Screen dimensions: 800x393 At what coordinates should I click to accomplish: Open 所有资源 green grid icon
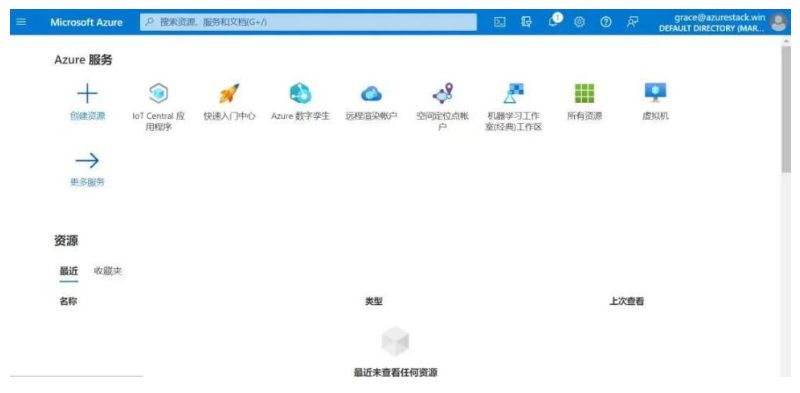(585, 93)
